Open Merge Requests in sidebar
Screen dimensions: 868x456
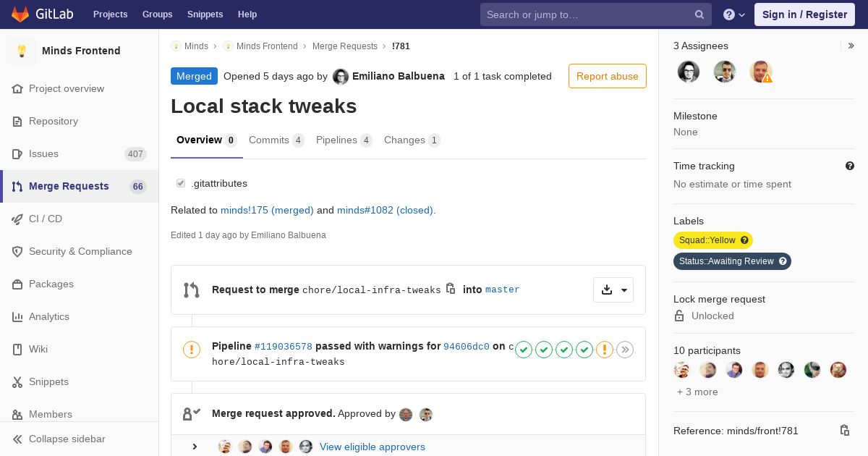tap(80, 186)
